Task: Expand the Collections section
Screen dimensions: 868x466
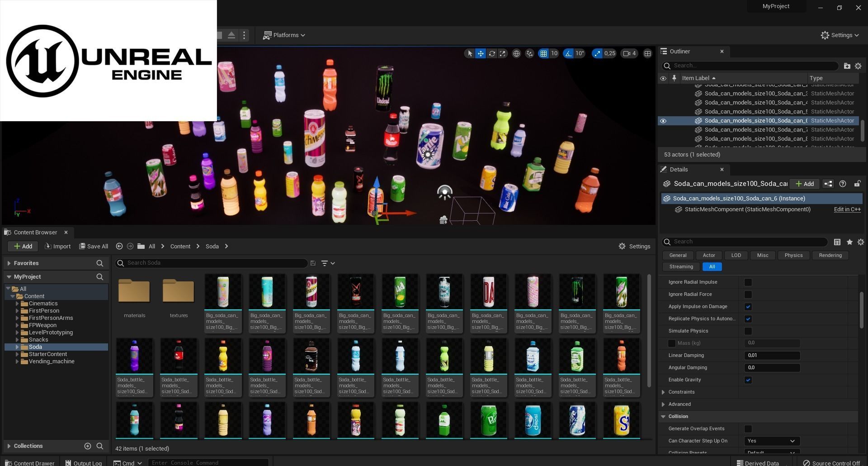Action: tap(9, 446)
